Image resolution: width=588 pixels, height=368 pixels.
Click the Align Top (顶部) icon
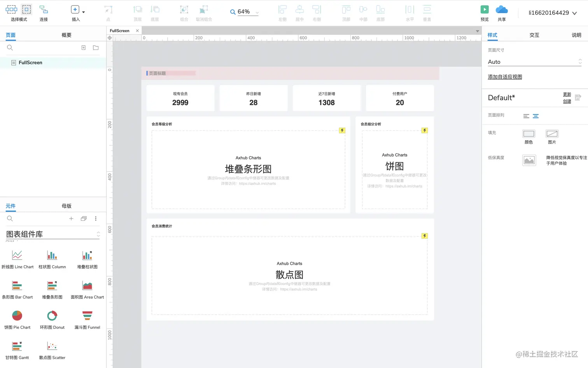tap(346, 10)
